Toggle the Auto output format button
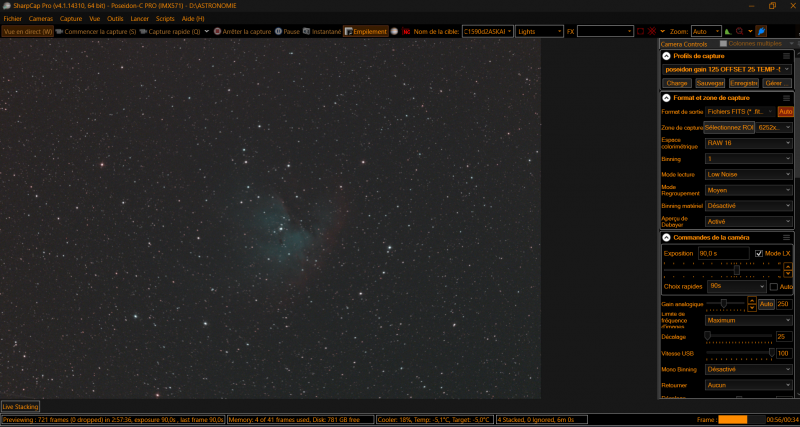The height and width of the screenshot is (427, 800). click(x=785, y=112)
